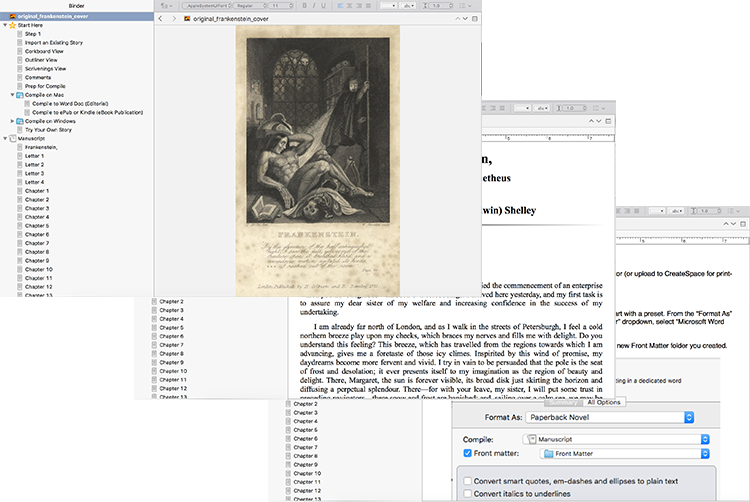This screenshot has height=502, width=750.
Task: Click the ruler in the middle window editor
Action: (x=548, y=138)
